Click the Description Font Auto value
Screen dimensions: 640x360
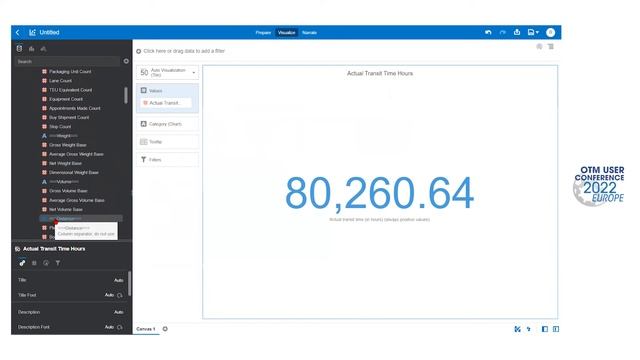pos(109,327)
